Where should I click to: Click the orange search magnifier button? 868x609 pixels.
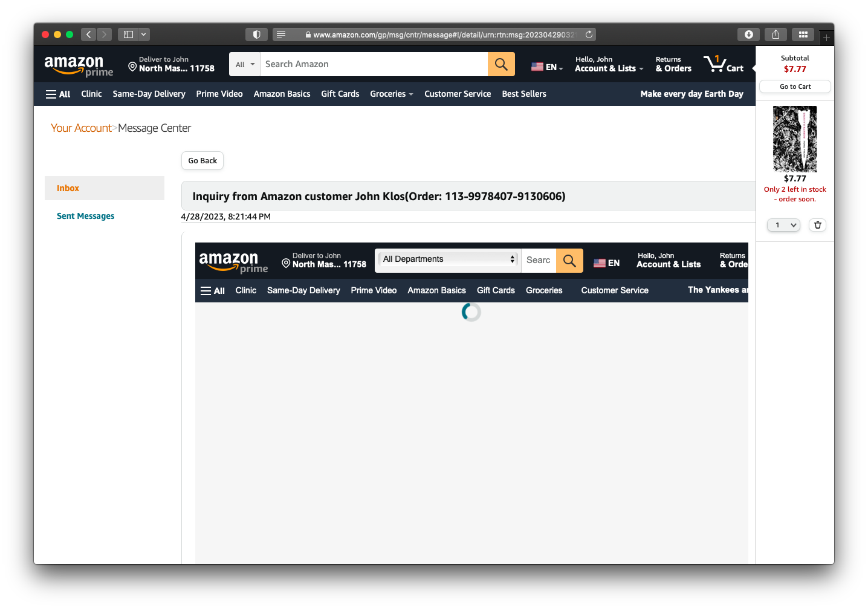[500, 64]
